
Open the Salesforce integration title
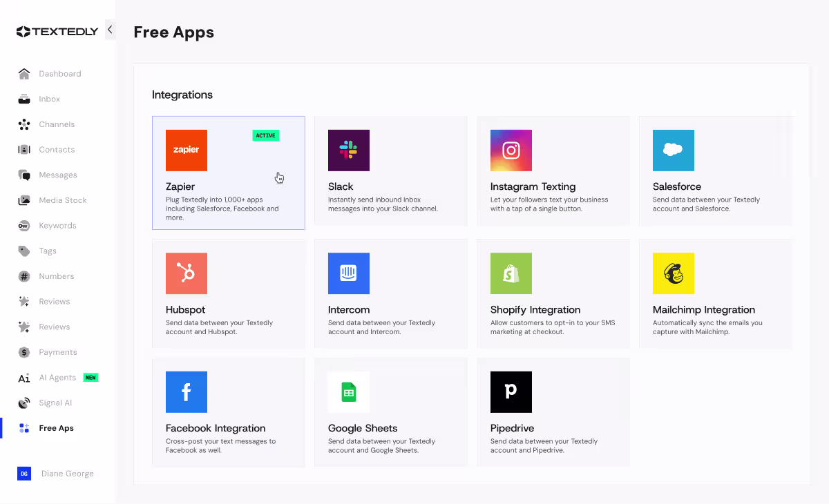tap(677, 186)
